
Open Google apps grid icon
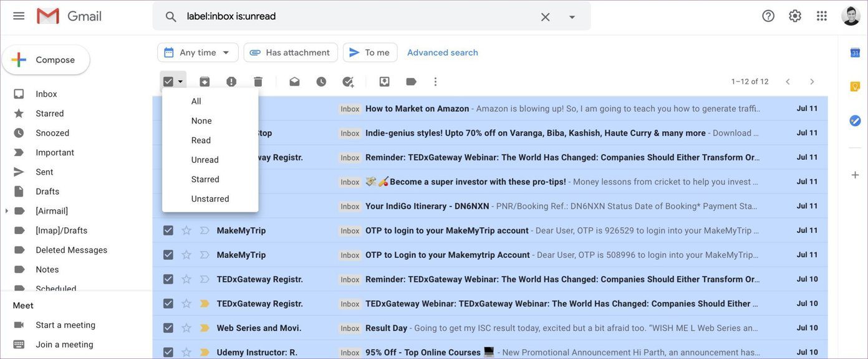[822, 16]
